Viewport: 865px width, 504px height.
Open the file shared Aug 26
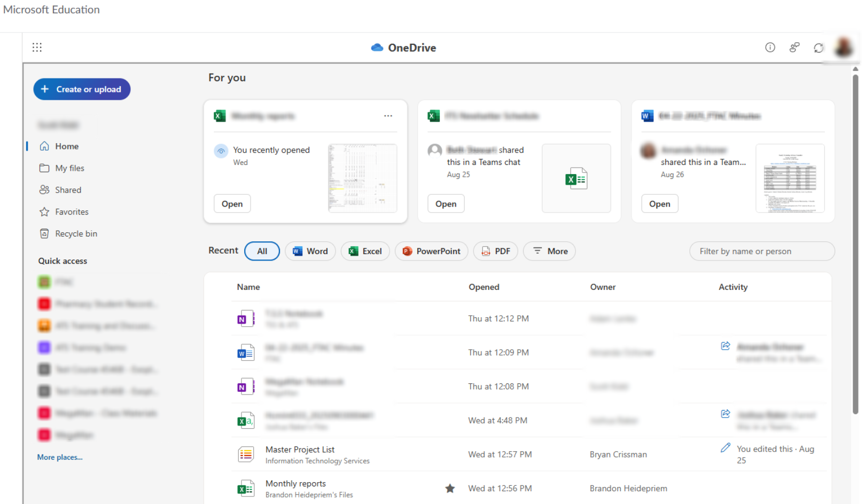click(x=659, y=204)
